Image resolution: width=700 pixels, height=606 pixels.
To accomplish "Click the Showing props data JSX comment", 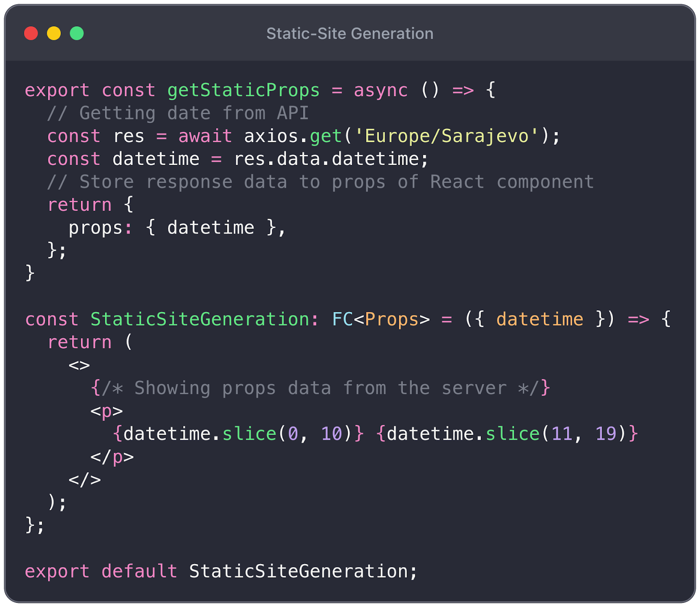I will (320, 388).
